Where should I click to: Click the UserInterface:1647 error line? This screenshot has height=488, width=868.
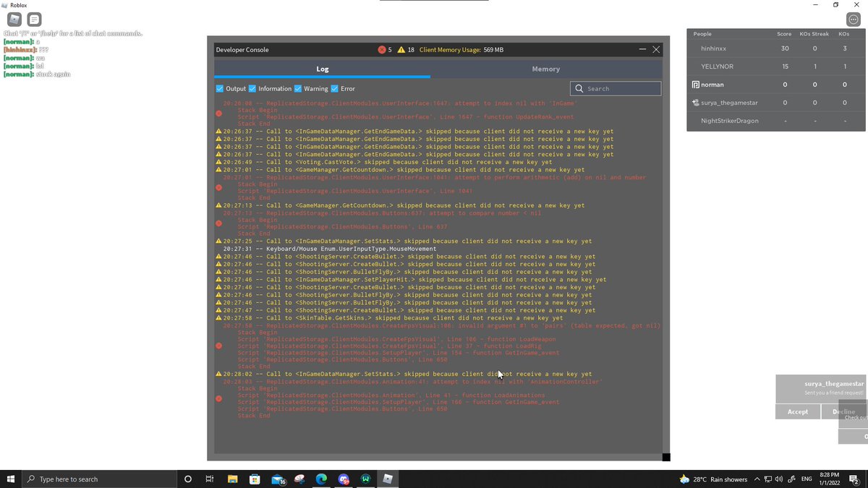pos(400,103)
